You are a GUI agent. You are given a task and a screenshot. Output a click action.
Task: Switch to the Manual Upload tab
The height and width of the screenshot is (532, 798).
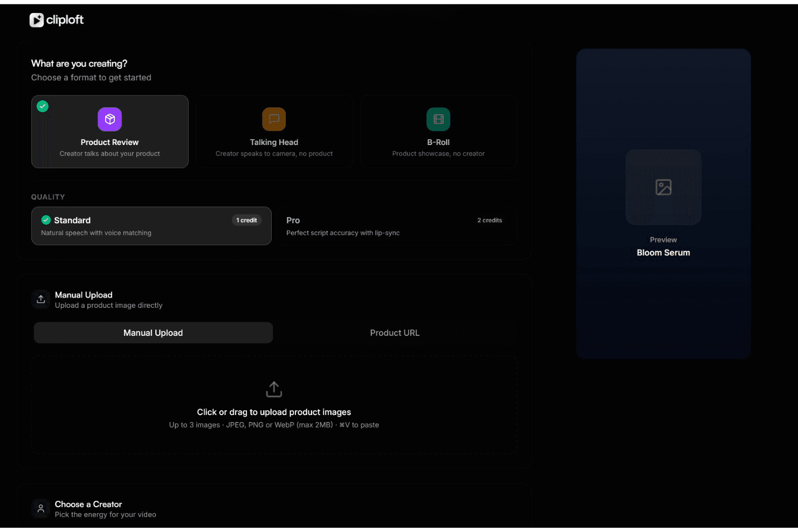(x=153, y=333)
